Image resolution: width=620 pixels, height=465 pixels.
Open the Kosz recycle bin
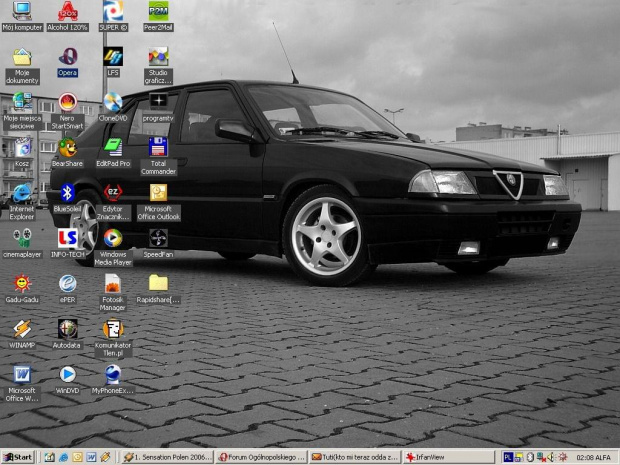point(21,148)
